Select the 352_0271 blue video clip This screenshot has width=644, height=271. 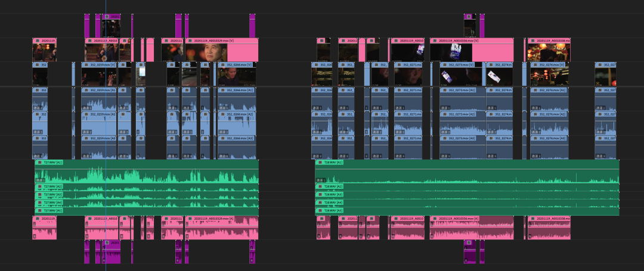pos(407,76)
